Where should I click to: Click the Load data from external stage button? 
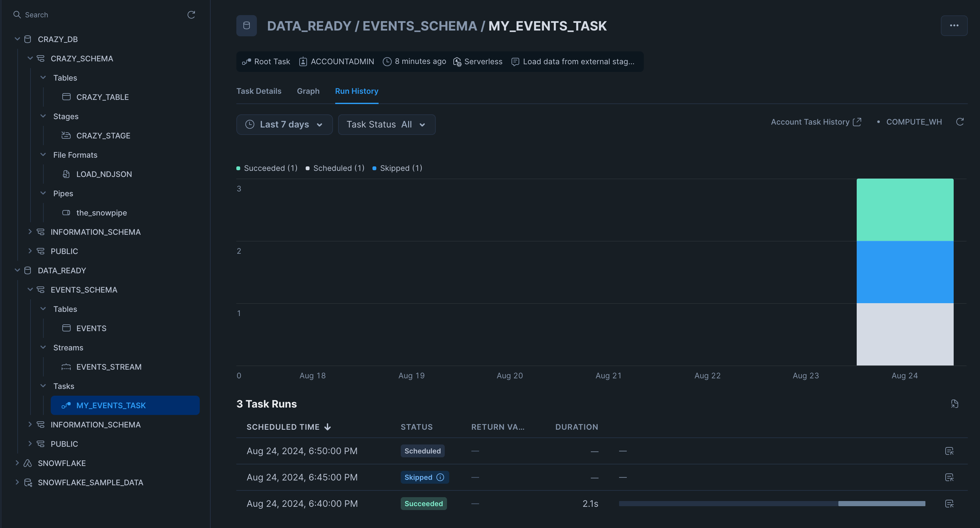tap(574, 61)
